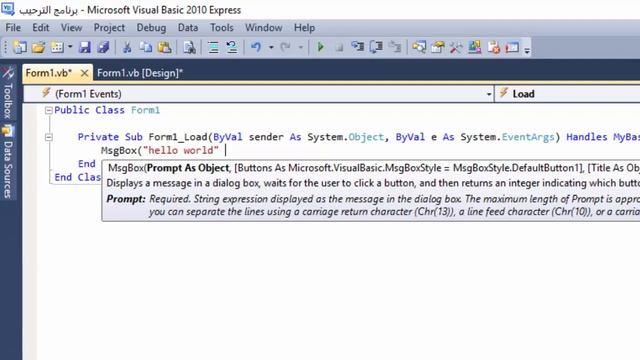
Task: Open the Data menu
Action: point(188,28)
